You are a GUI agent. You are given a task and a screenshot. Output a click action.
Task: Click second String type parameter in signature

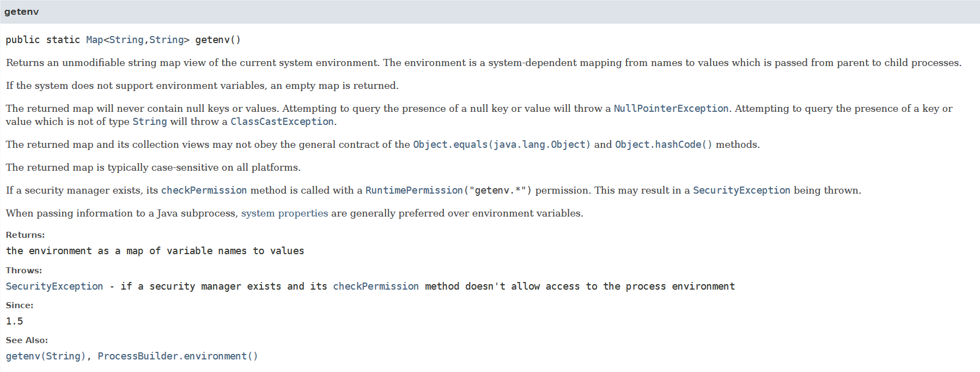(166, 40)
